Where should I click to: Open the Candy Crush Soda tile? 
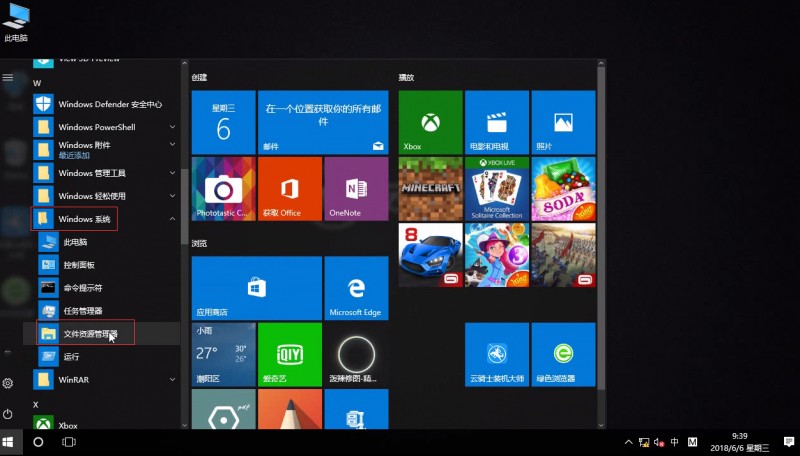coord(563,189)
